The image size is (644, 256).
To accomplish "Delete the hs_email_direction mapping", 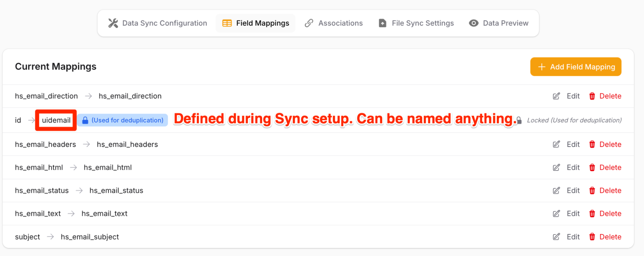I will 605,96.
